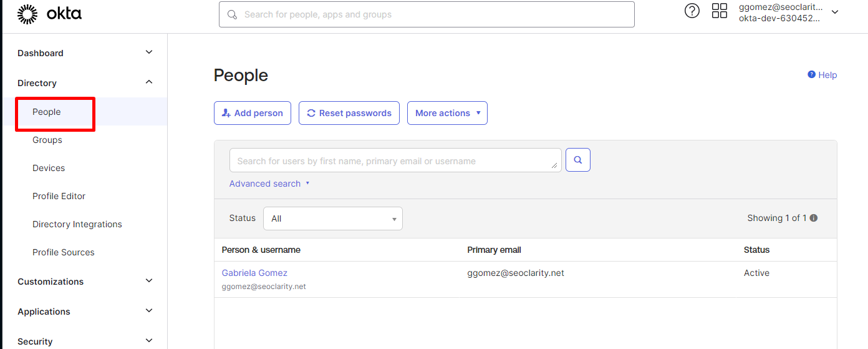Expand the Dashboard section
868x349 pixels.
(x=148, y=52)
